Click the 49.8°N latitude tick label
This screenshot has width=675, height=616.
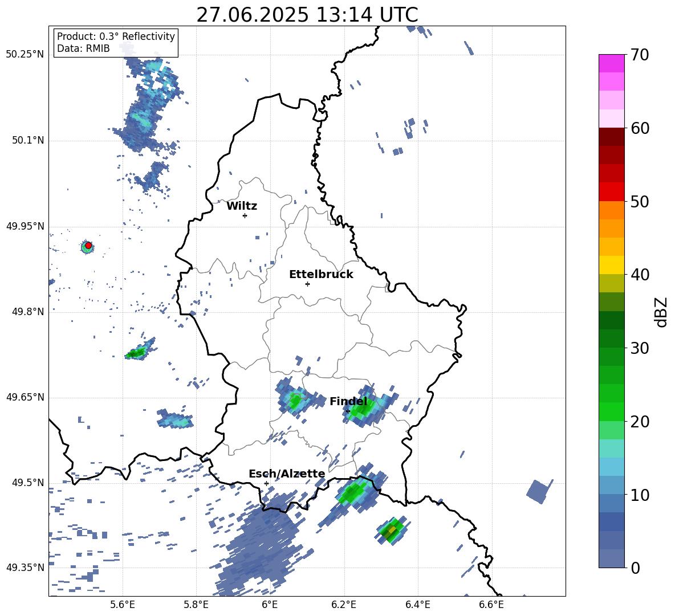28,312
